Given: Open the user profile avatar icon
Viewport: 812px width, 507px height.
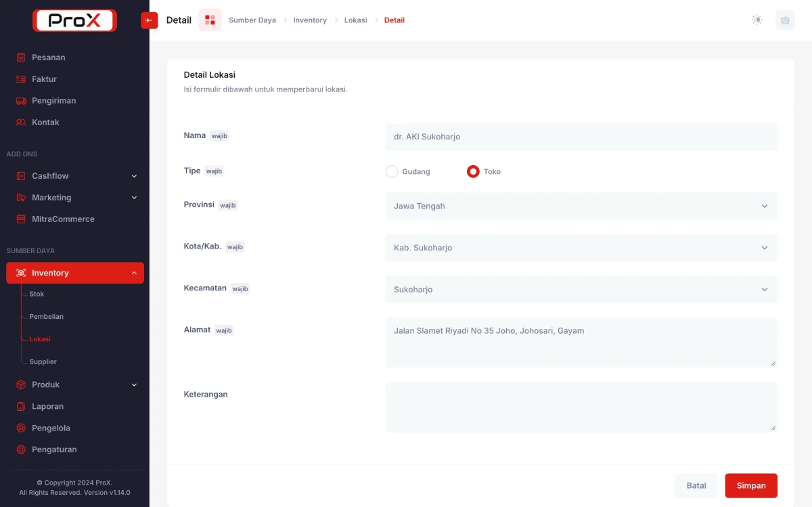Looking at the screenshot, I should pyautogui.click(x=785, y=20).
